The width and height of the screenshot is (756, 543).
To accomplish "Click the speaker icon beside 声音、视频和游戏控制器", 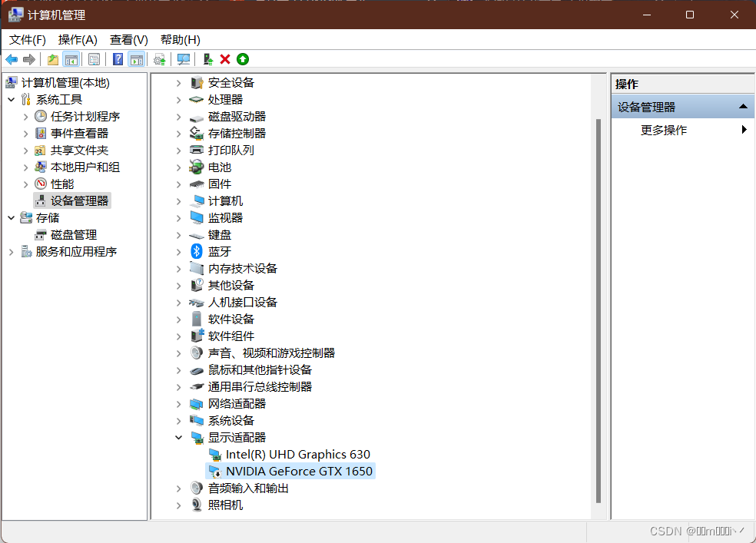I will (x=196, y=353).
